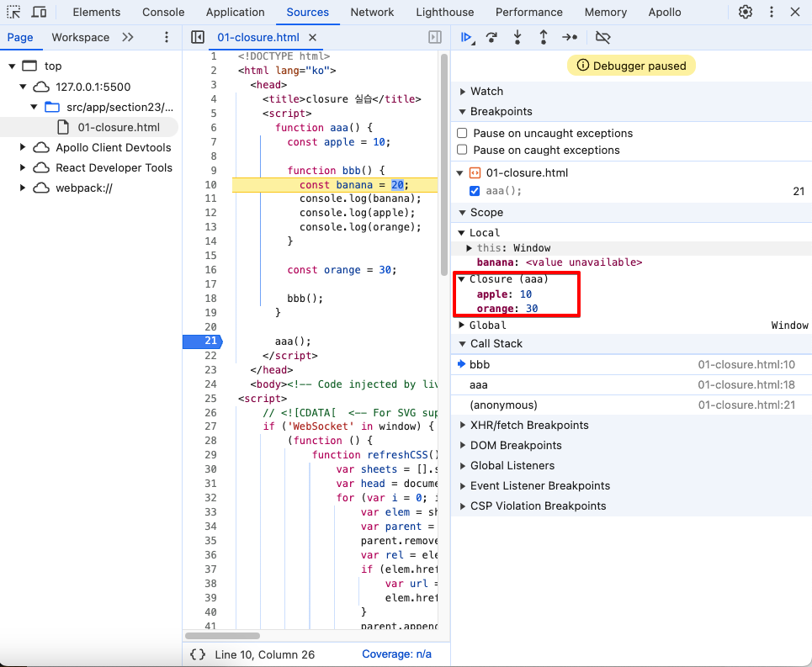Screen dimensions: 812x667
Task: Click line number 10 in the gutter
Action: (210, 185)
